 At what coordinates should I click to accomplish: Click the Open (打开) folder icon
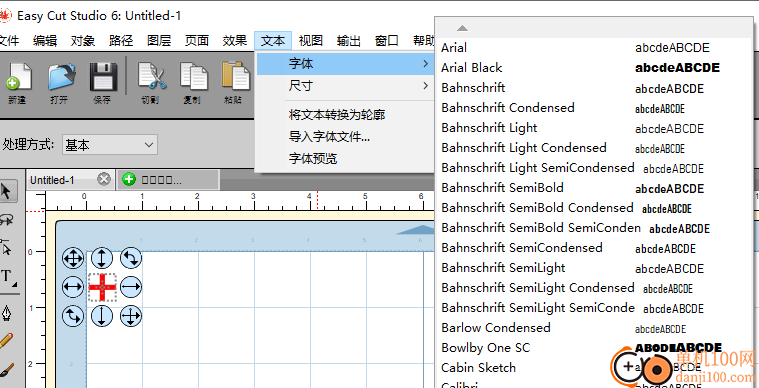pyautogui.click(x=61, y=77)
